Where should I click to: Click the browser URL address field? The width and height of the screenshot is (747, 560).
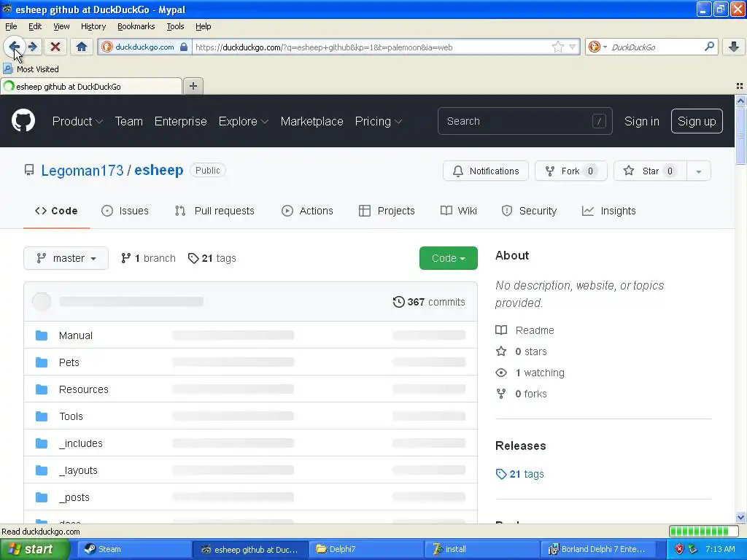[371, 47]
